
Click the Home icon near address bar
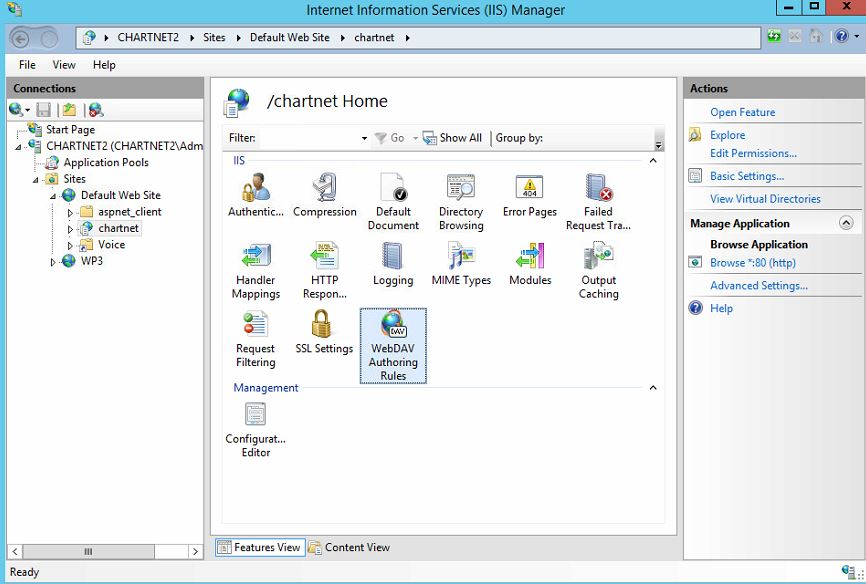click(815, 36)
